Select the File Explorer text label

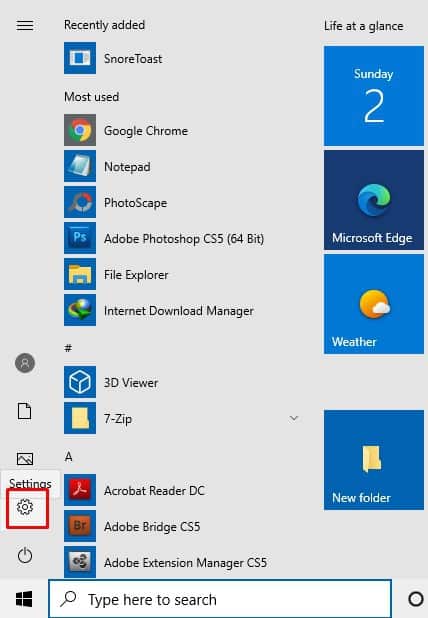point(136,275)
